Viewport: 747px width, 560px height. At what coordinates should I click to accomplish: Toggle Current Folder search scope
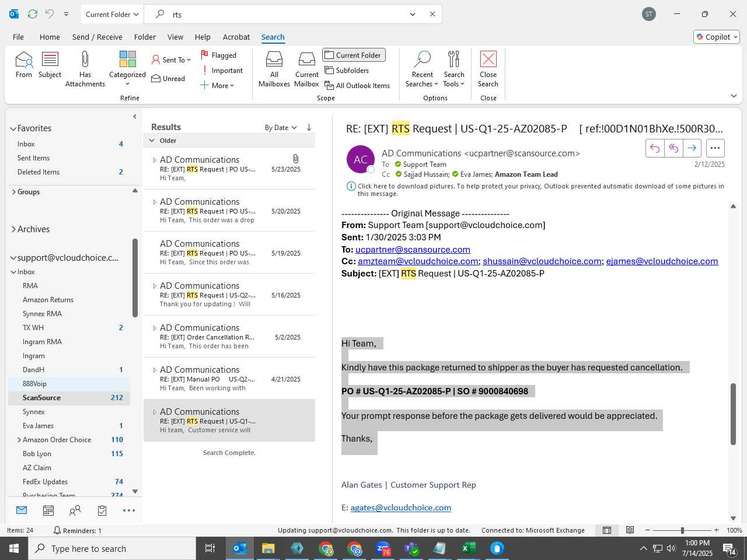click(354, 55)
